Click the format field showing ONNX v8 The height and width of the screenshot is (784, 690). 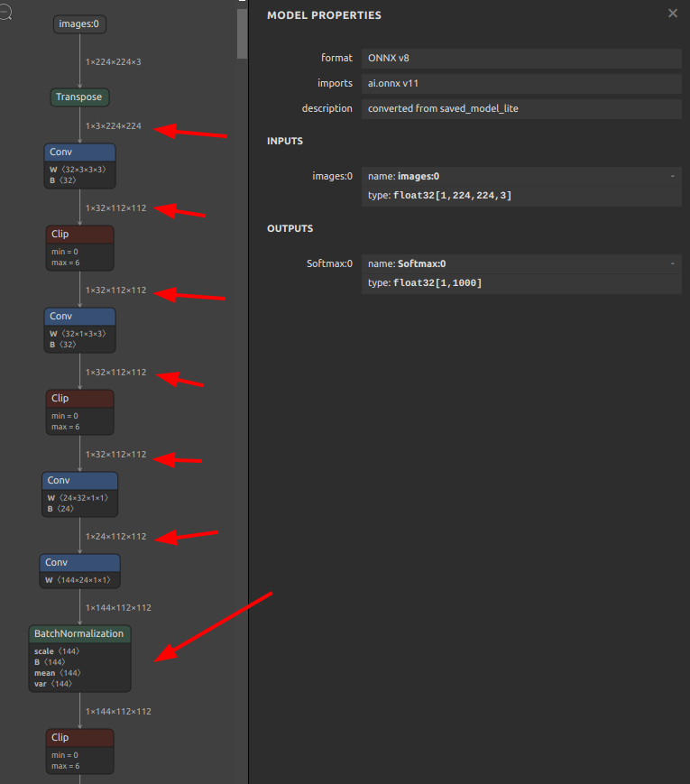520,58
